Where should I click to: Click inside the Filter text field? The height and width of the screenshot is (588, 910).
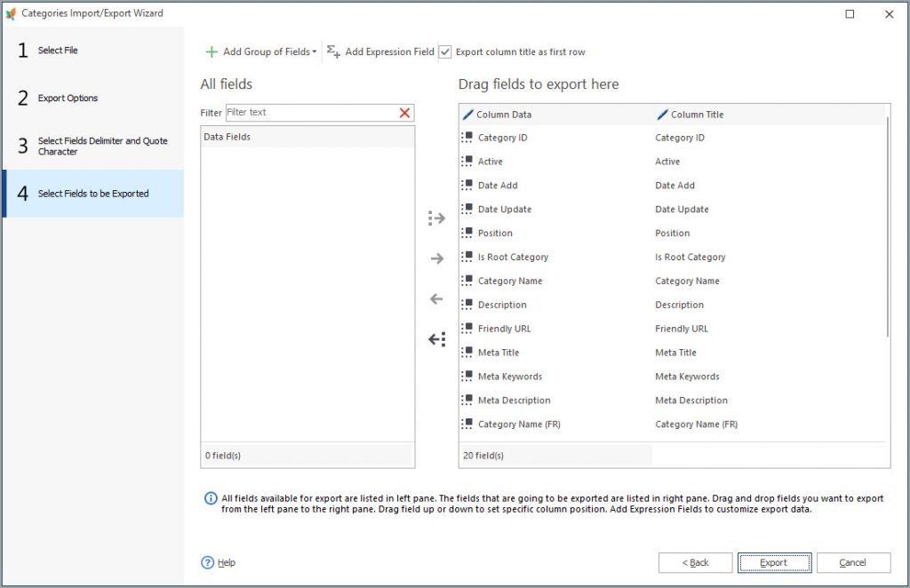click(302, 113)
